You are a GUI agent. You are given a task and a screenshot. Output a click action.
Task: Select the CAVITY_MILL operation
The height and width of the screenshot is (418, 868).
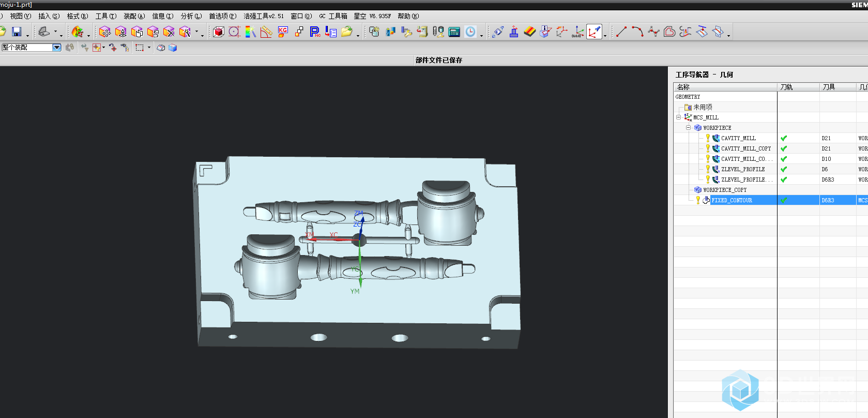738,138
